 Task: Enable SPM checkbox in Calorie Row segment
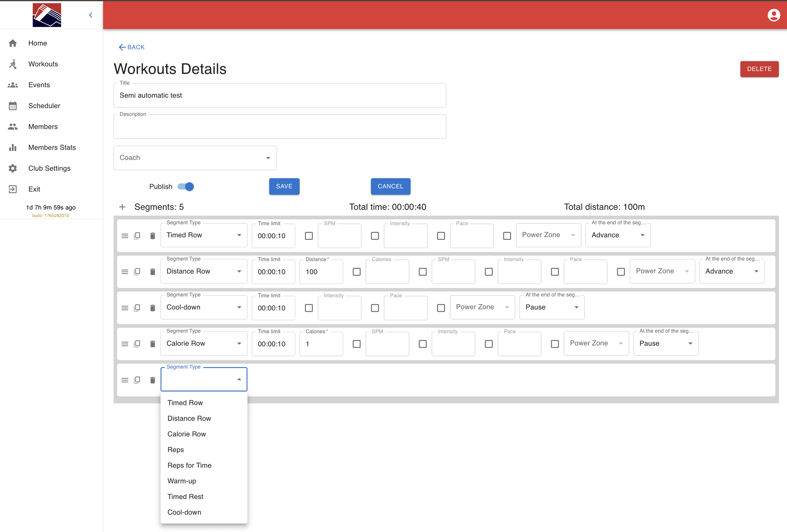(x=357, y=344)
